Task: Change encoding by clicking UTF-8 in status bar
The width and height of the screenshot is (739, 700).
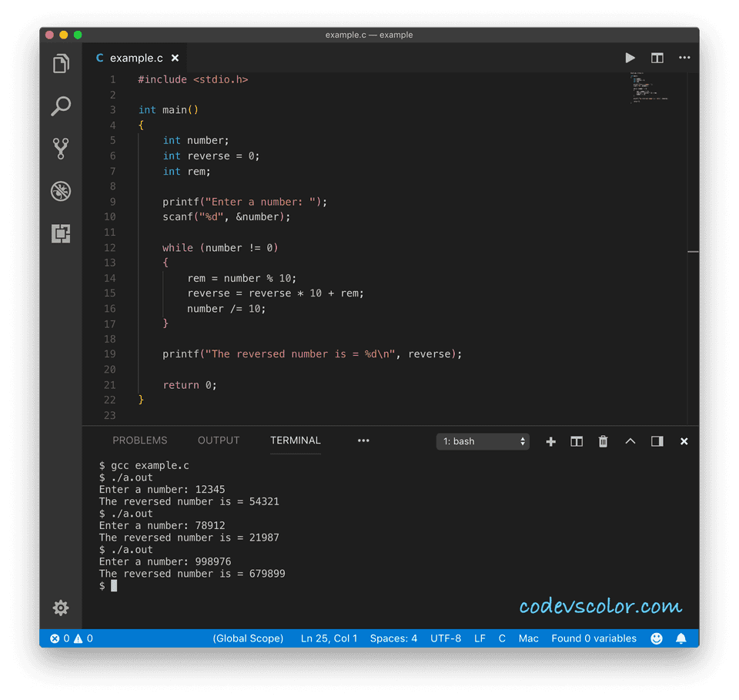Action: coord(445,638)
